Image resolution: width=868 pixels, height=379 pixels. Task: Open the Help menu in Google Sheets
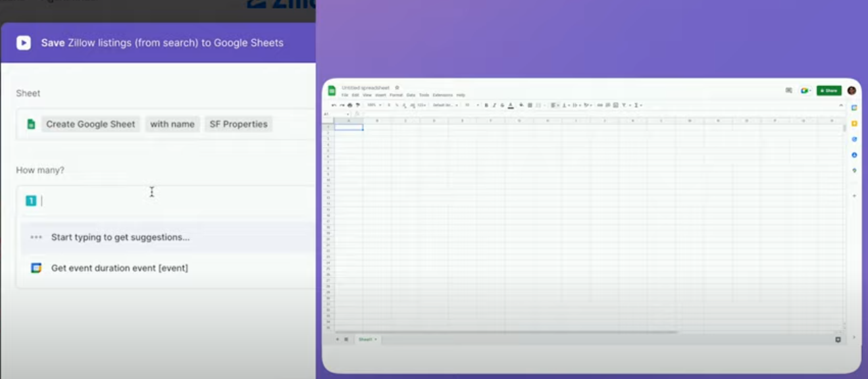tap(461, 95)
